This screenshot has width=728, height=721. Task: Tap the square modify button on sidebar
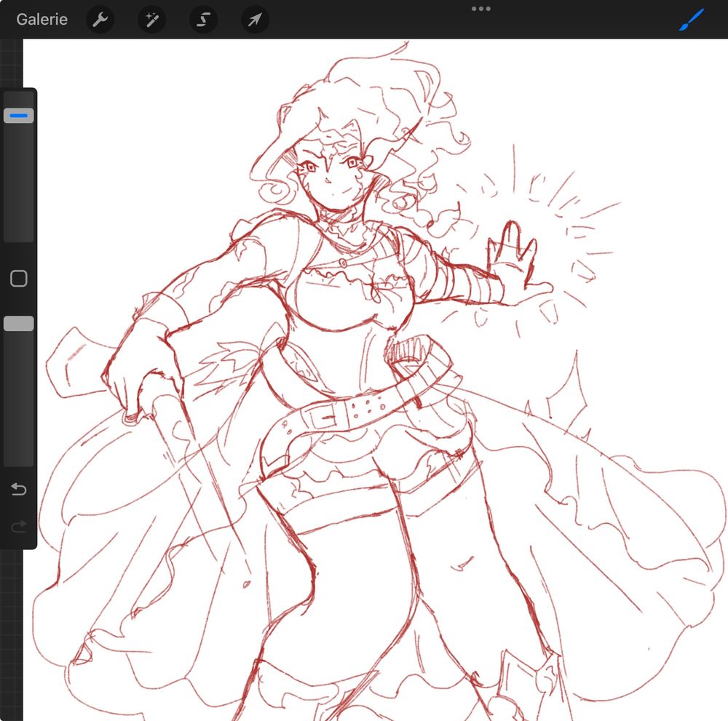tap(19, 279)
